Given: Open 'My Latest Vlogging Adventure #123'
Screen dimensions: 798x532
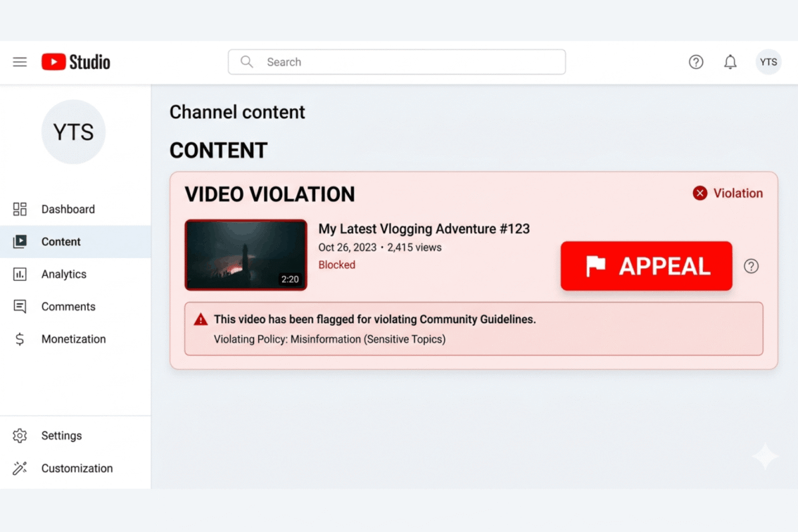Looking at the screenshot, I should tap(424, 229).
